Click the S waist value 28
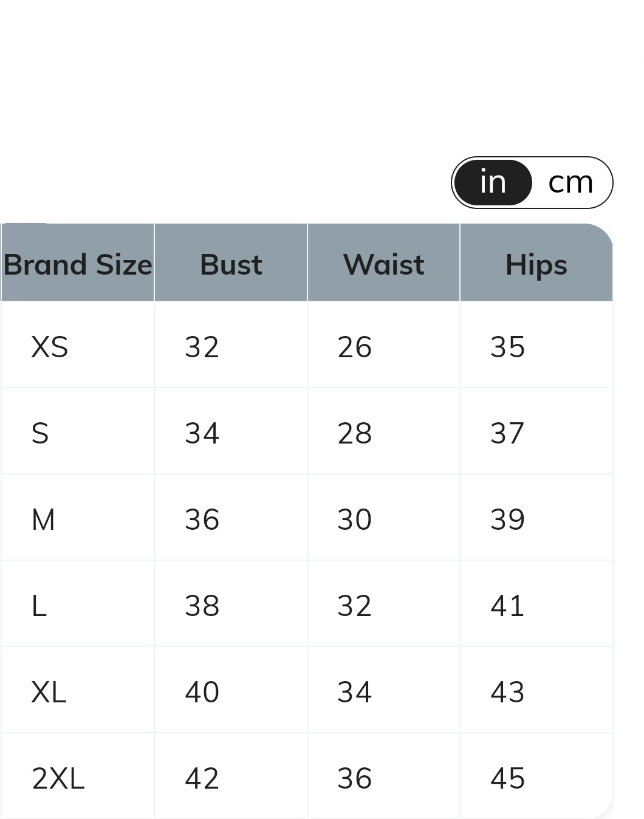644x819 pixels. point(354,433)
